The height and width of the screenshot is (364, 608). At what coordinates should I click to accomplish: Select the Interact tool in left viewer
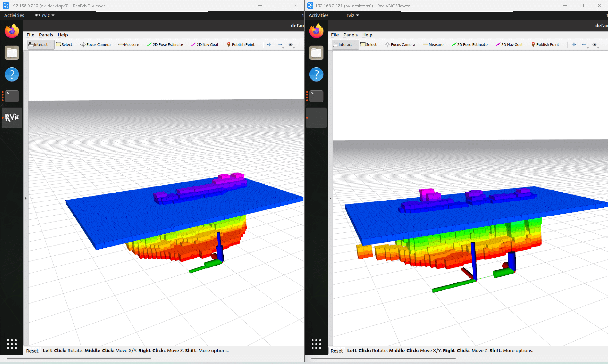click(x=41, y=45)
